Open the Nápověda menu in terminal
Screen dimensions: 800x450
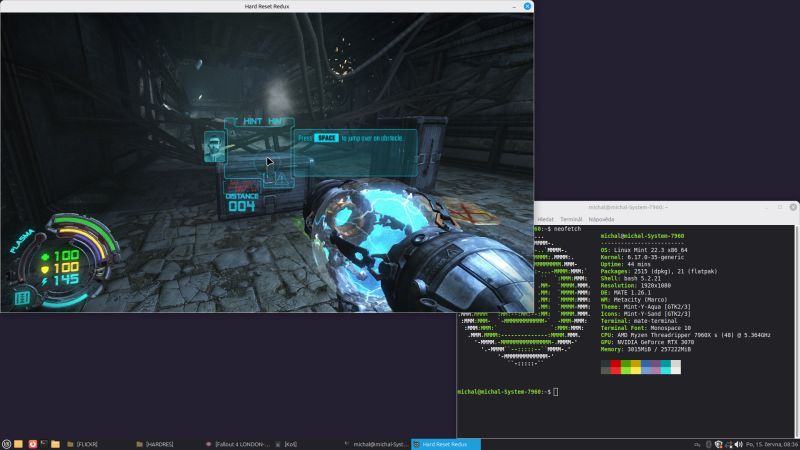tap(601, 219)
